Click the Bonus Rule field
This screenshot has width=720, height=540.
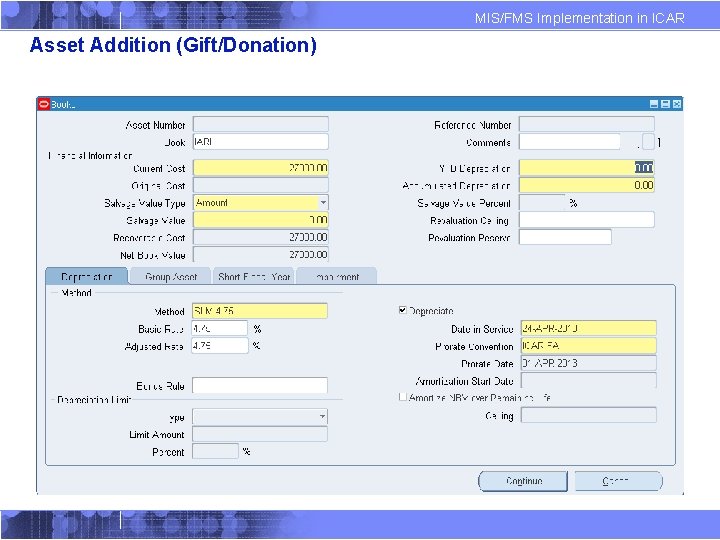260,386
